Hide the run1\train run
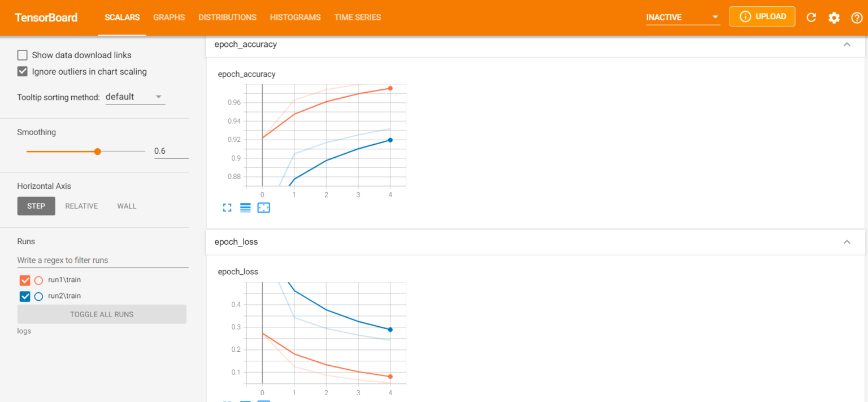868x402 pixels. pyautogui.click(x=24, y=280)
